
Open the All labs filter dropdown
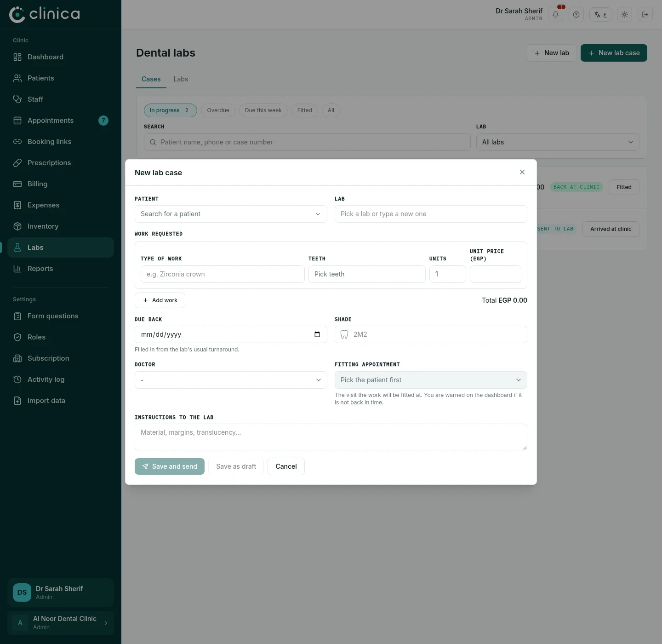[558, 142]
